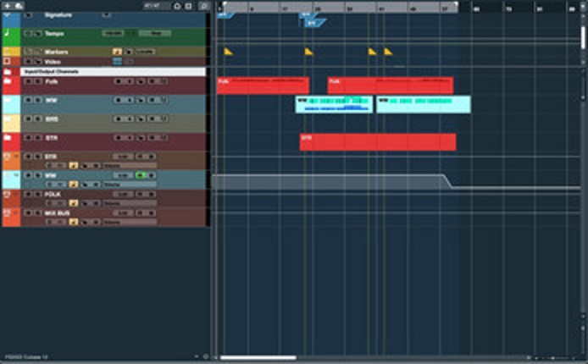This screenshot has width=588, height=364.
Task: Click the gray cycle range bar in ruler
Action: point(340,7)
